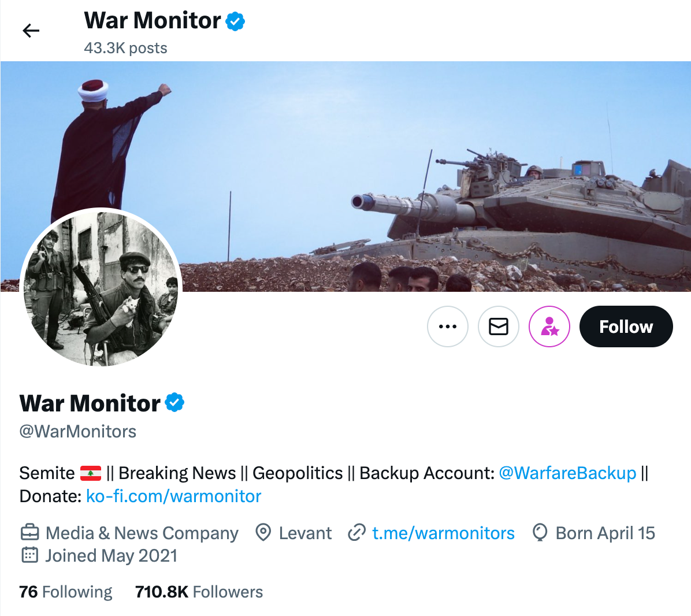Follow the War Monitor account
Viewport: 691px width, 616px height.
click(626, 326)
